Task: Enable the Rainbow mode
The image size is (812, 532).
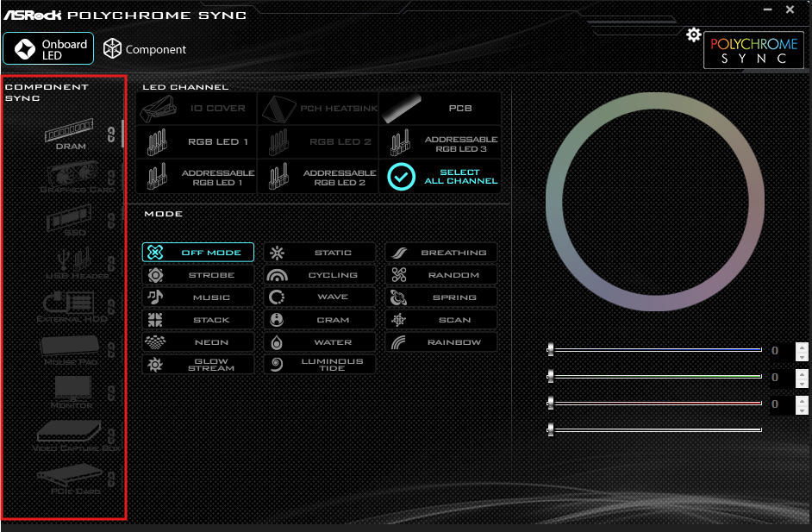Action: (440, 342)
